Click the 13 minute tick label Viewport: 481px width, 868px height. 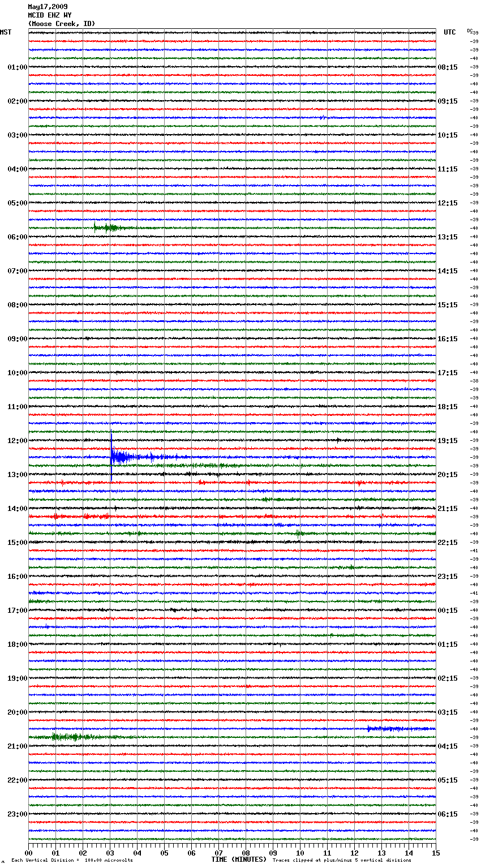pyautogui.click(x=382, y=853)
